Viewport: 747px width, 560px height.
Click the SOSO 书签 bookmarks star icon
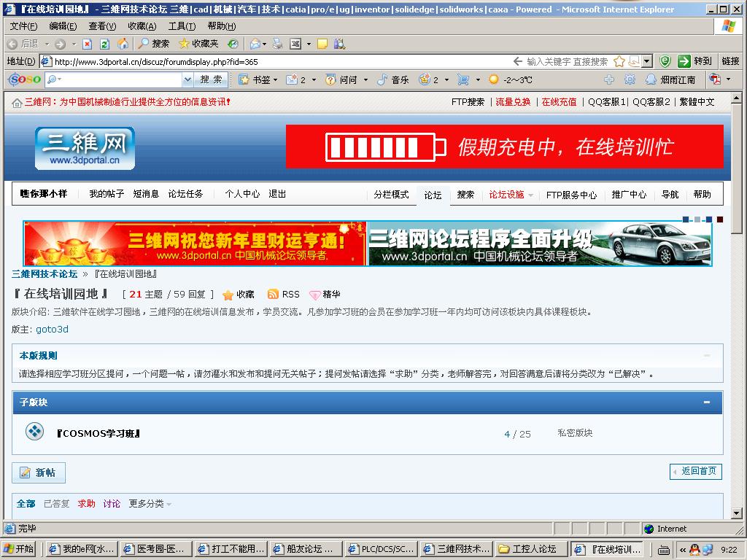click(x=244, y=79)
